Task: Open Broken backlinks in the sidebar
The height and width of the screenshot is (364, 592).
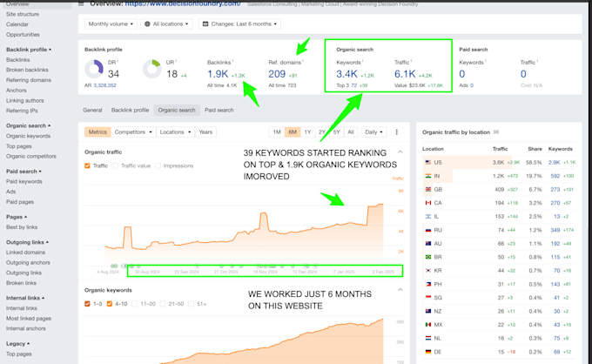Action: 27,70
